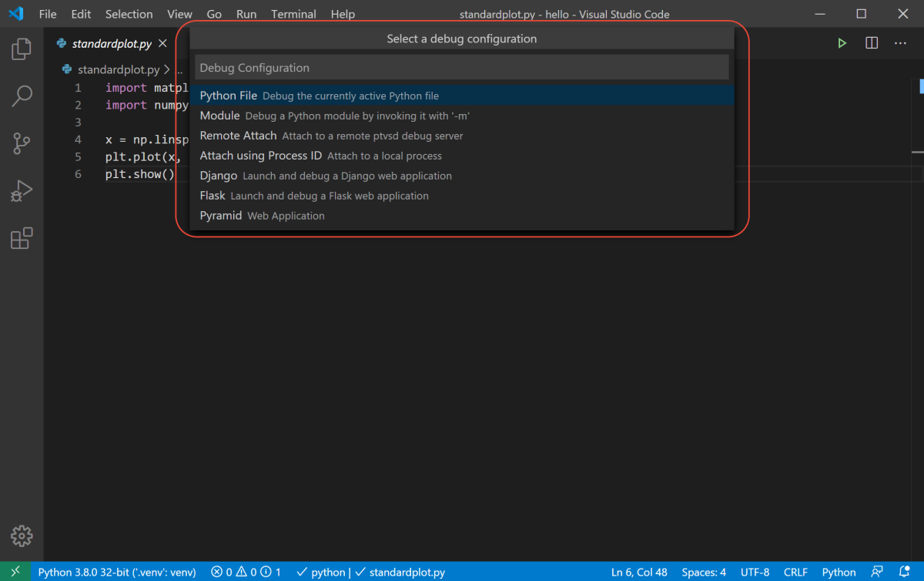Image resolution: width=924 pixels, height=581 pixels.
Task: Open the Extensions view
Action: tap(21, 238)
